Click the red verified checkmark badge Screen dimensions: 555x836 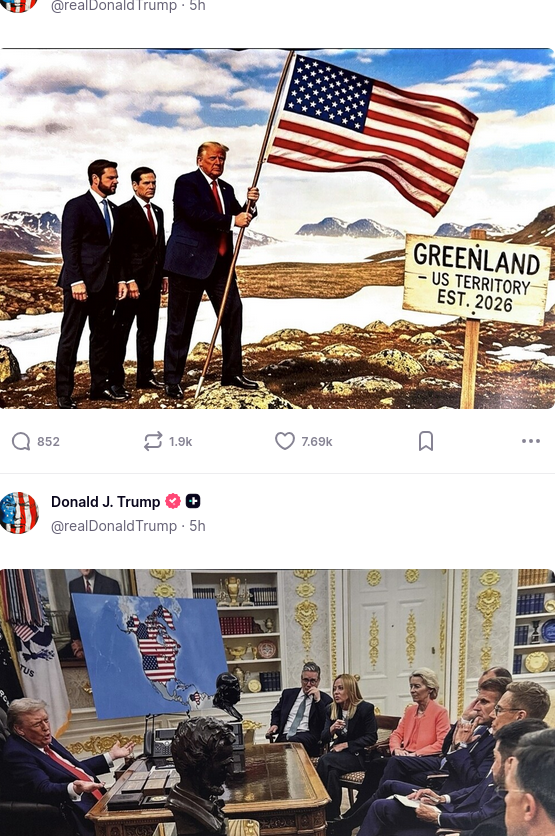173,501
